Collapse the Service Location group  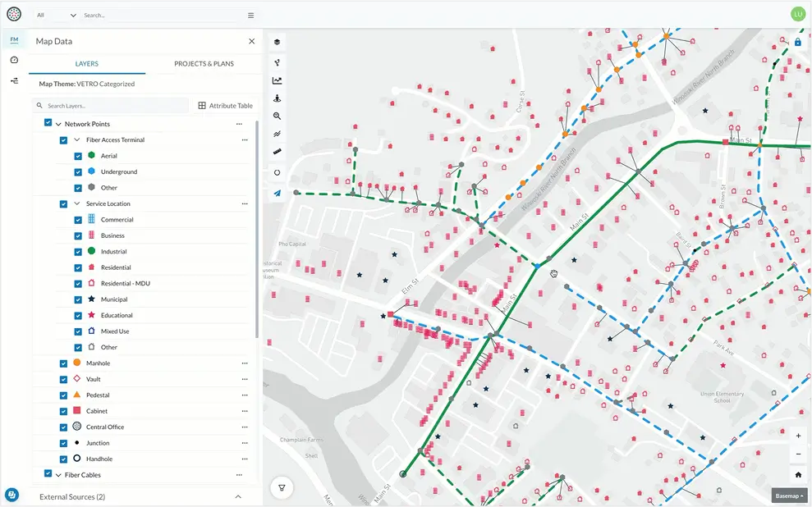click(x=77, y=203)
